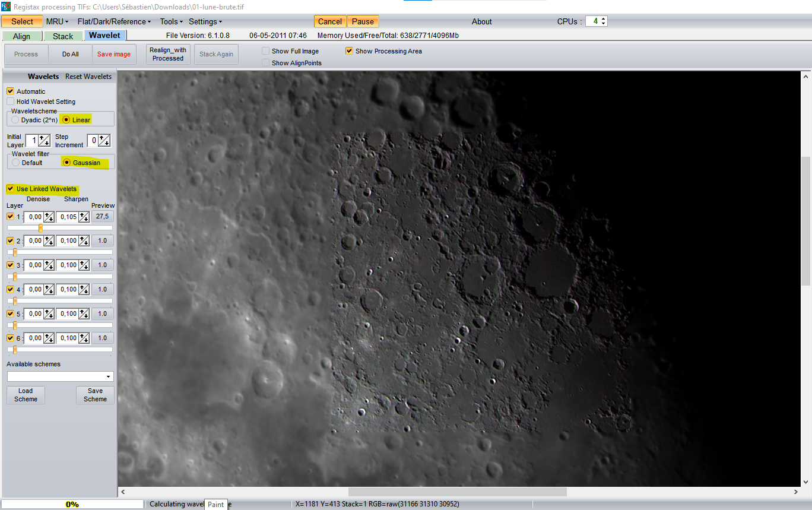812x510 pixels.
Task: Click Layer 1 Denoise stepper arrows
Action: coord(49,217)
